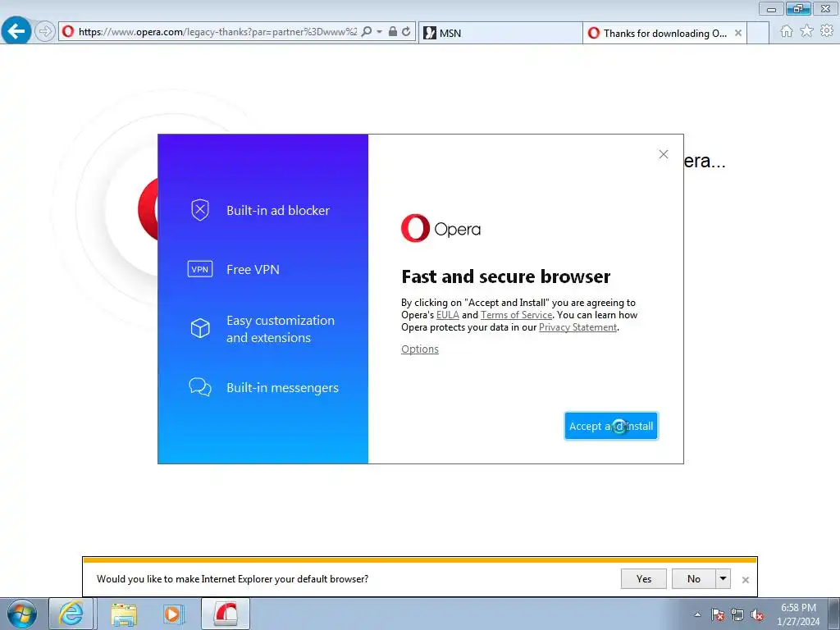Click the Free VPN text
This screenshot has width=840, height=630.
253,269
